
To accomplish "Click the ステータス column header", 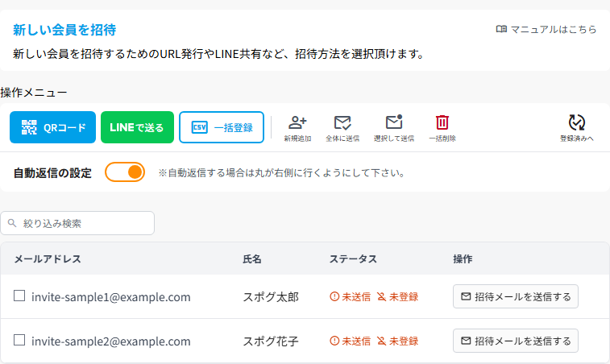I will [353, 259].
